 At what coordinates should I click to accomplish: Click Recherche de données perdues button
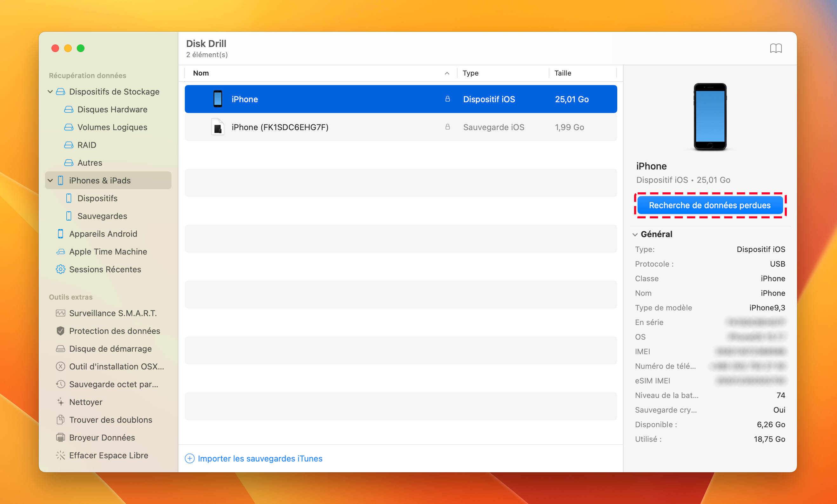point(710,205)
